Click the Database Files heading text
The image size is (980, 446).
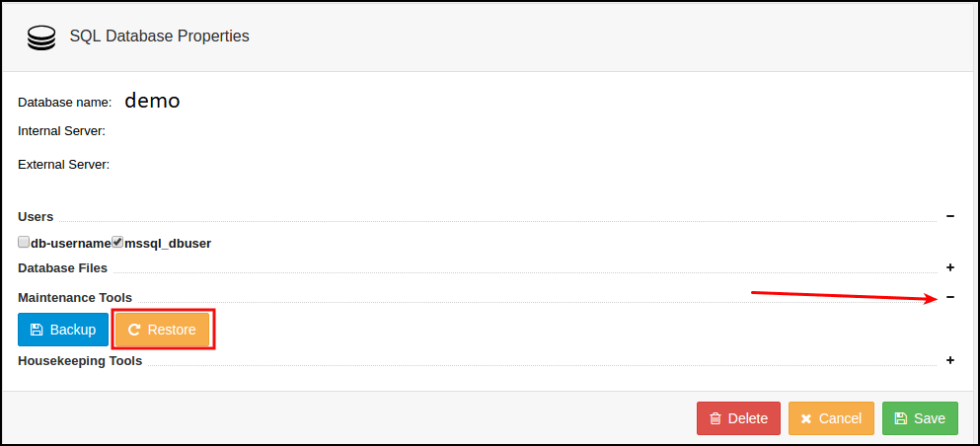point(62,267)
